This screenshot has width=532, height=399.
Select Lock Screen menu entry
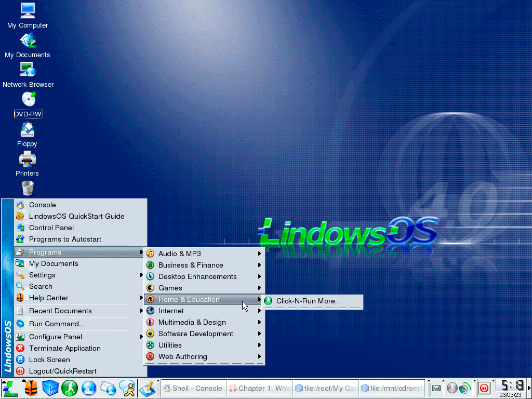point(81,360)
